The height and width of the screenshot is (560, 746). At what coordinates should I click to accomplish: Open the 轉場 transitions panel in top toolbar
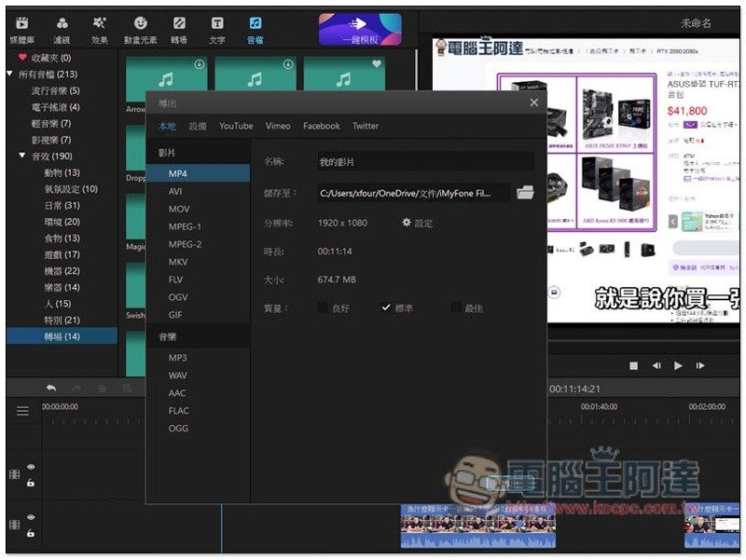179,29
